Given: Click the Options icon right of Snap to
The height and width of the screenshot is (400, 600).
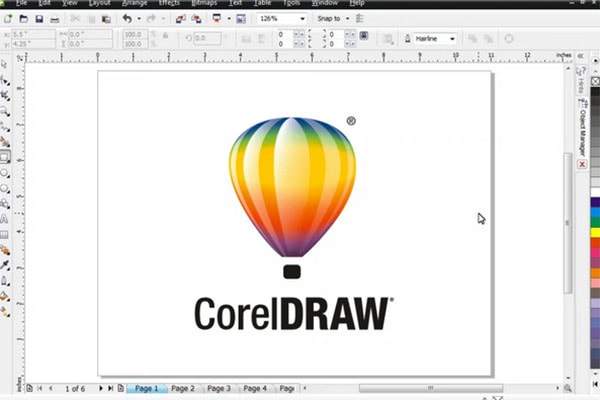Looking at the screenshot, I should 360,18.
